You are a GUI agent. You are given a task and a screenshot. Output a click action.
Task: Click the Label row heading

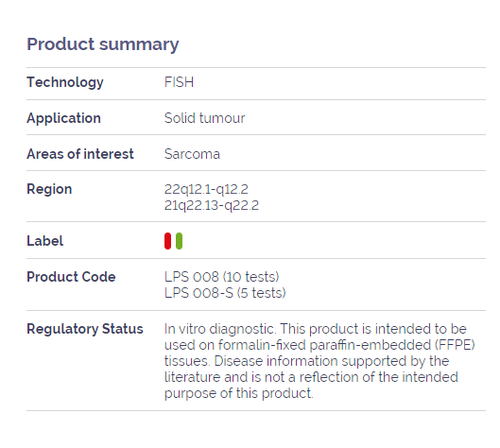coord(45,241)
